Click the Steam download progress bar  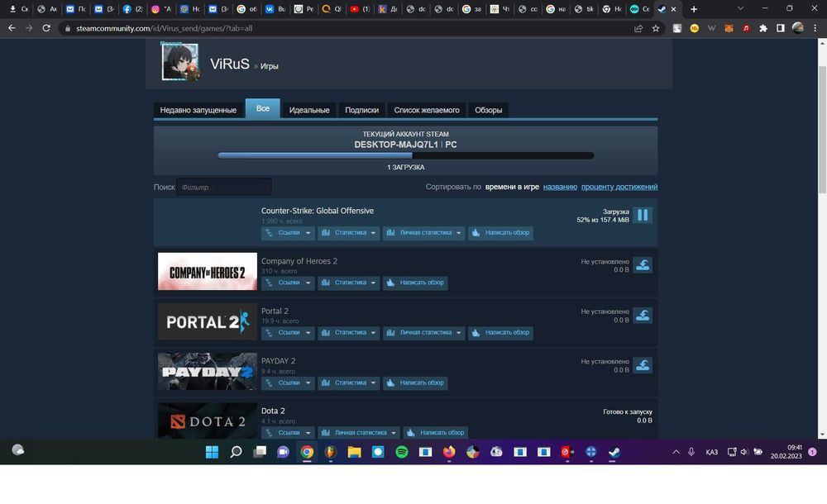coord(405,155)
